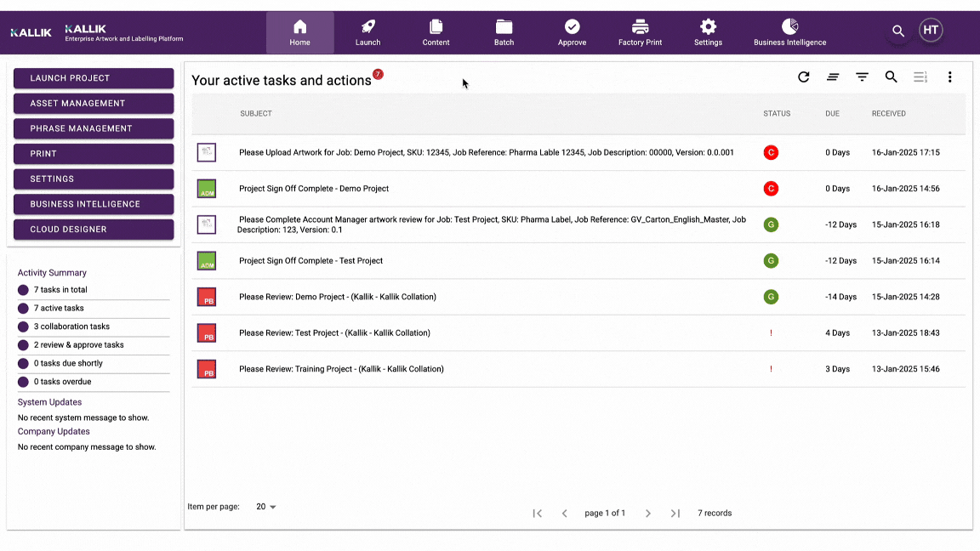Open the Launch section from top navigation

(x=367, y=31)
